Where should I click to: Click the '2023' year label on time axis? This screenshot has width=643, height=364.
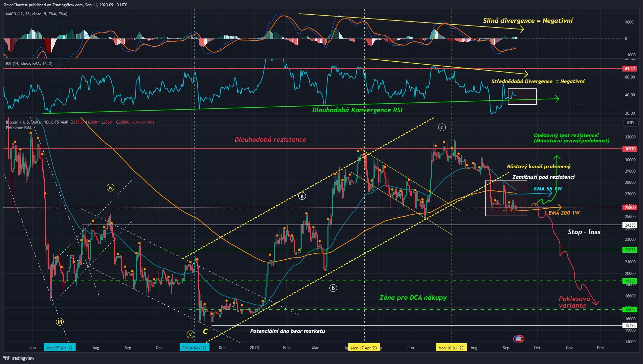click(x=254, y=348)
